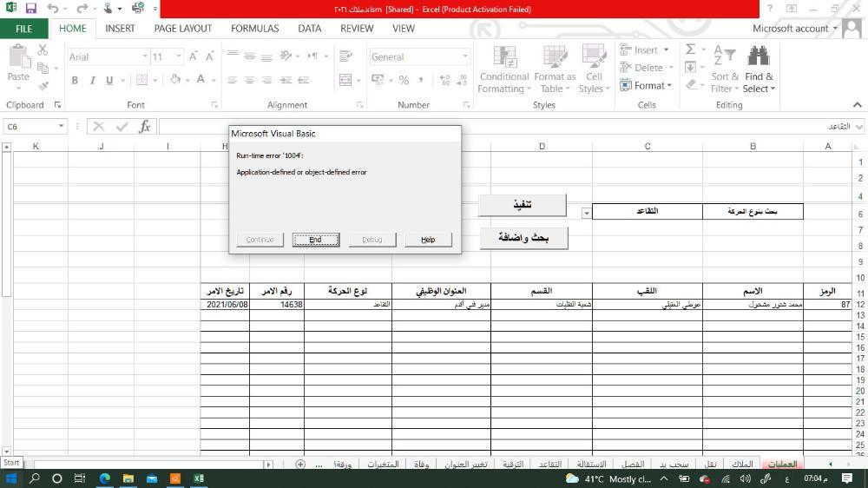868x488 pixels.
Task: Click the Percent Style icon
Action: (x=404, y=80)
